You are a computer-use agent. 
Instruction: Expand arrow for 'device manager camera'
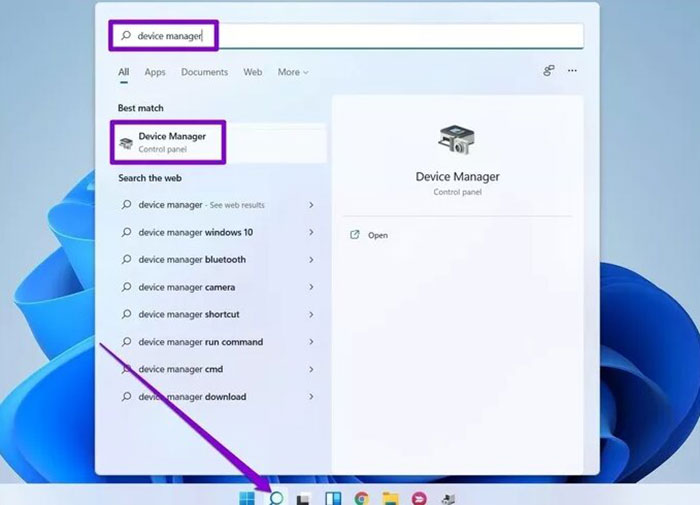coord(311,287)
